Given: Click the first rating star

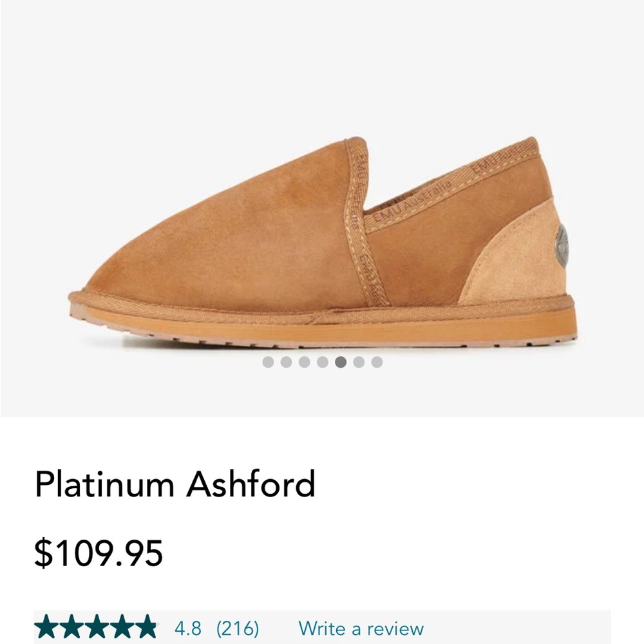Looking at the screenshot, I should tap(46, 627).
